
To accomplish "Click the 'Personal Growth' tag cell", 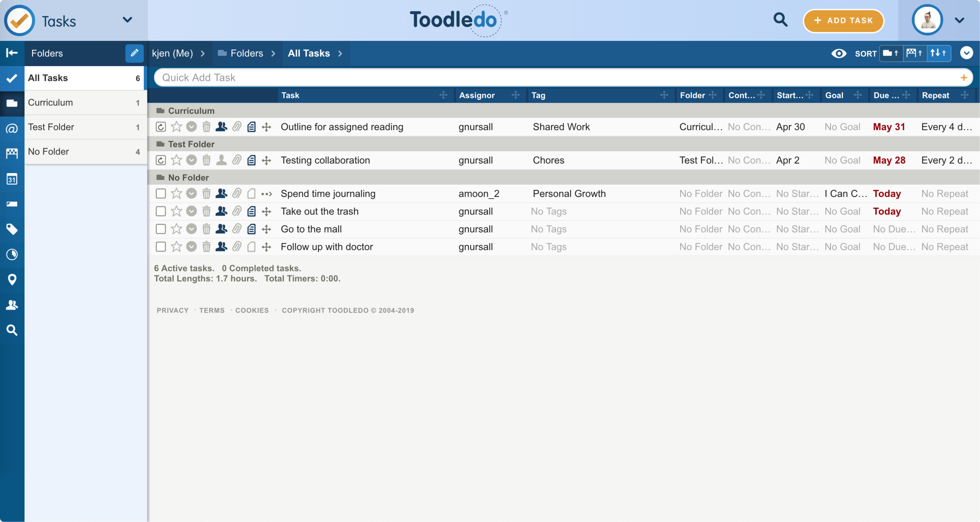I will (x=569, y=194).
